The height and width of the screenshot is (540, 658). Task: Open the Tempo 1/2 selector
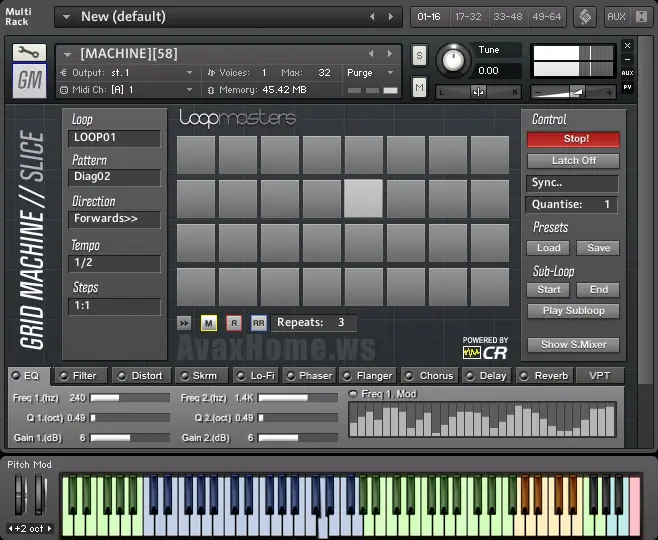pos(114,263)
